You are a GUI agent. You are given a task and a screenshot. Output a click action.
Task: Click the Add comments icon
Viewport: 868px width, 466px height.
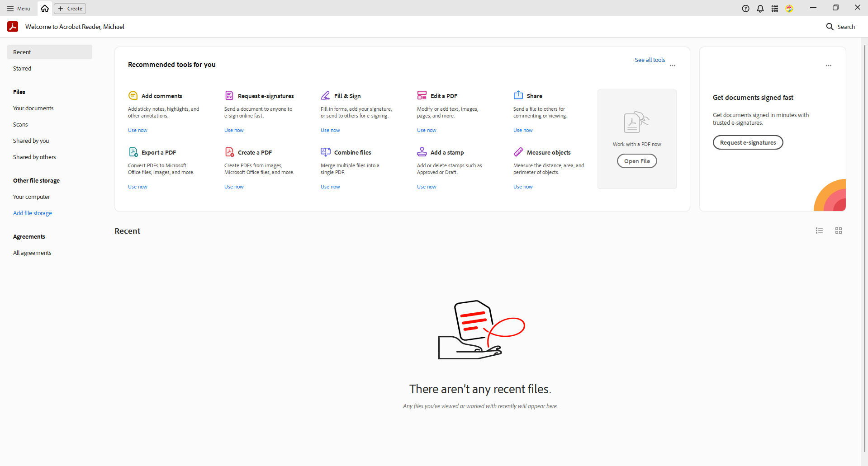(x=133, y=95)
